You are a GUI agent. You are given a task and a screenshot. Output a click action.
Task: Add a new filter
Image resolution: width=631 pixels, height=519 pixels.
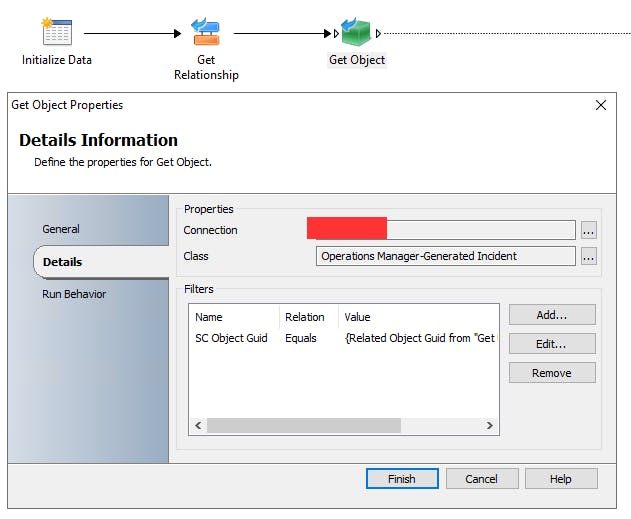pyautogui.click(x=552, y=315)
